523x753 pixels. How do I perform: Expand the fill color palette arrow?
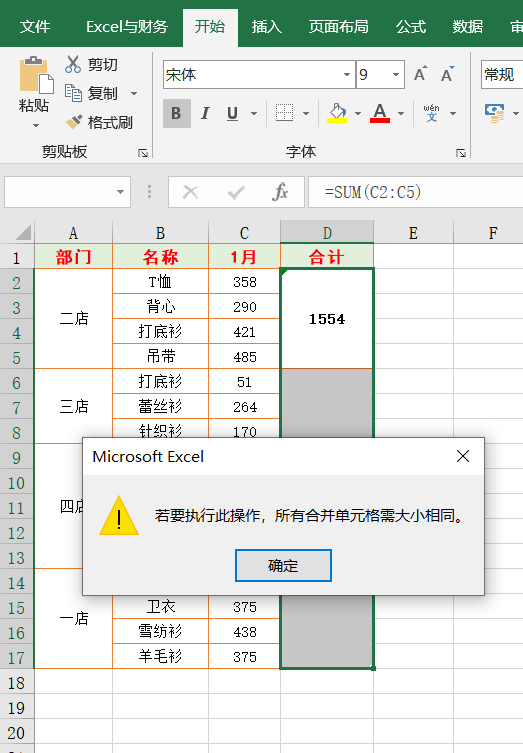358,113
